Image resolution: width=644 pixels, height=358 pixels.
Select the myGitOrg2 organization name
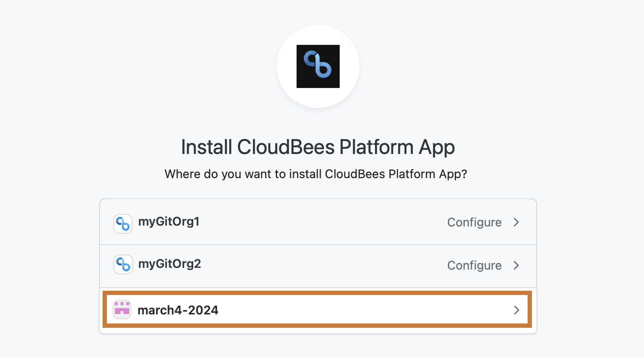coord(169,264)
